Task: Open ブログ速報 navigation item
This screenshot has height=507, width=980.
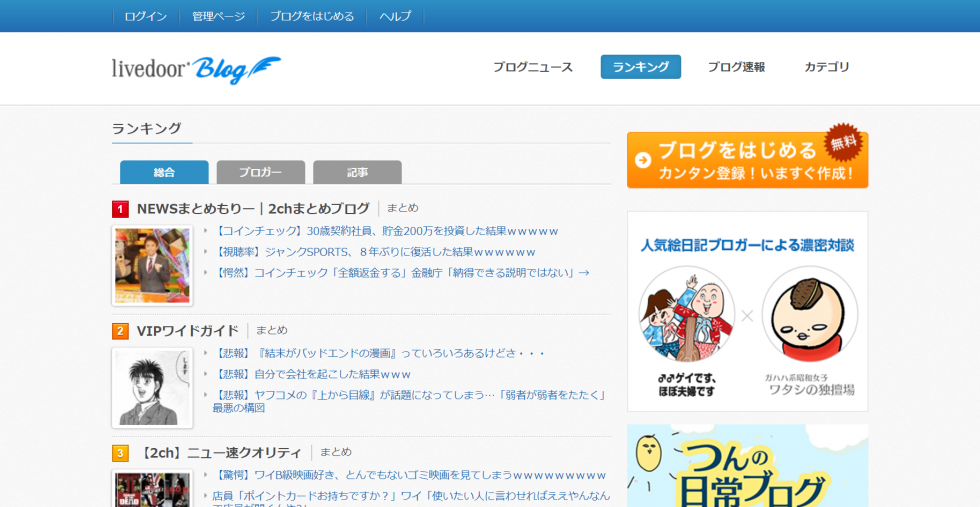Action: (736, 67)
